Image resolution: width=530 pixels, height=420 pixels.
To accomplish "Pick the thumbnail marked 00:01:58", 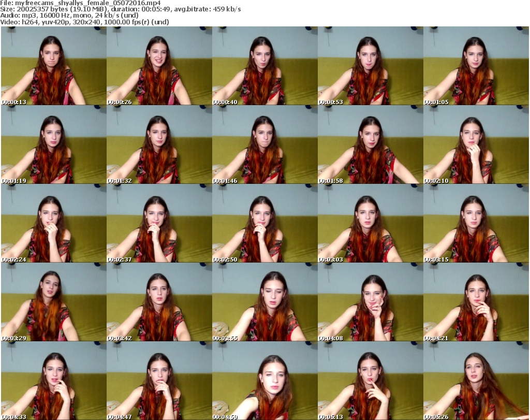I will pos(371,144).
